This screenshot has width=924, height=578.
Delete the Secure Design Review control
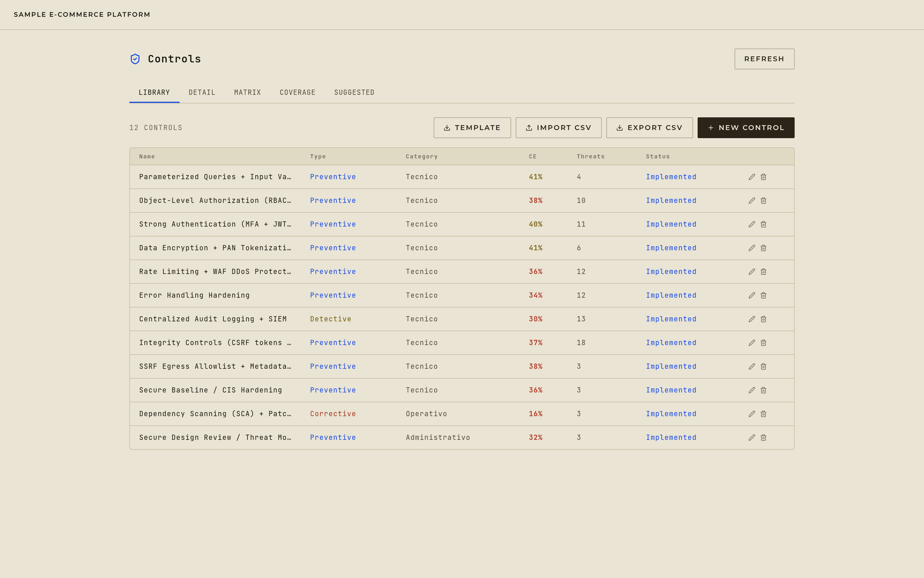(763, 438)
